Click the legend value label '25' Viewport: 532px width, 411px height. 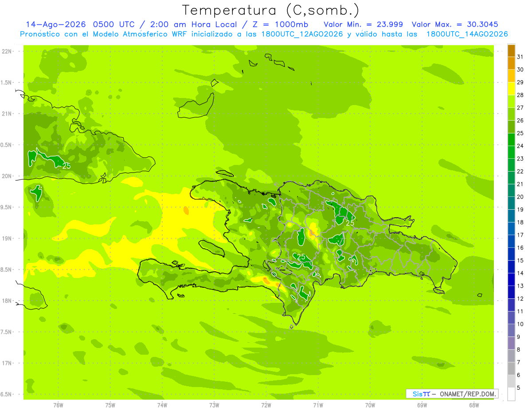coord(520,133)
